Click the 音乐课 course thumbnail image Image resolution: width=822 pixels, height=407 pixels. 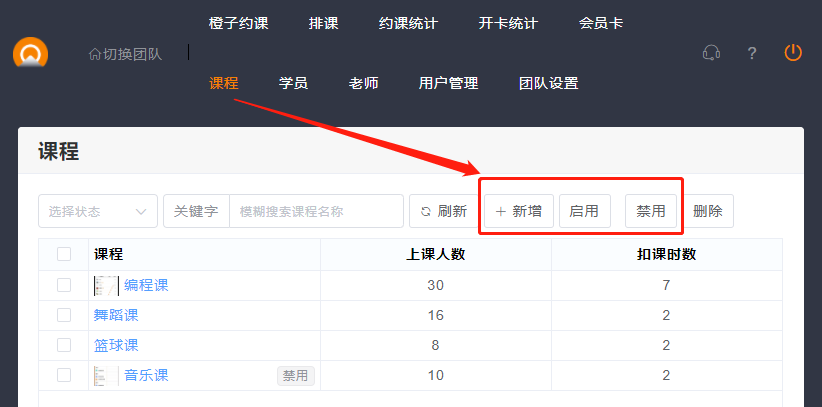(106, 375)
